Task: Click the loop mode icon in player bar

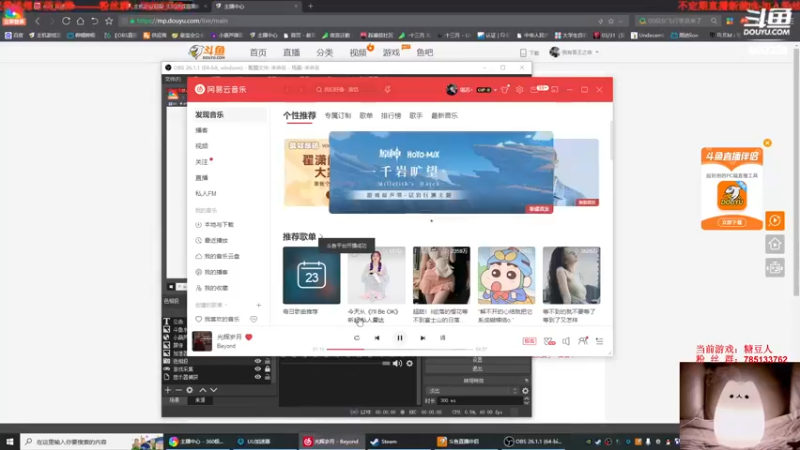Action: point(357,338)
